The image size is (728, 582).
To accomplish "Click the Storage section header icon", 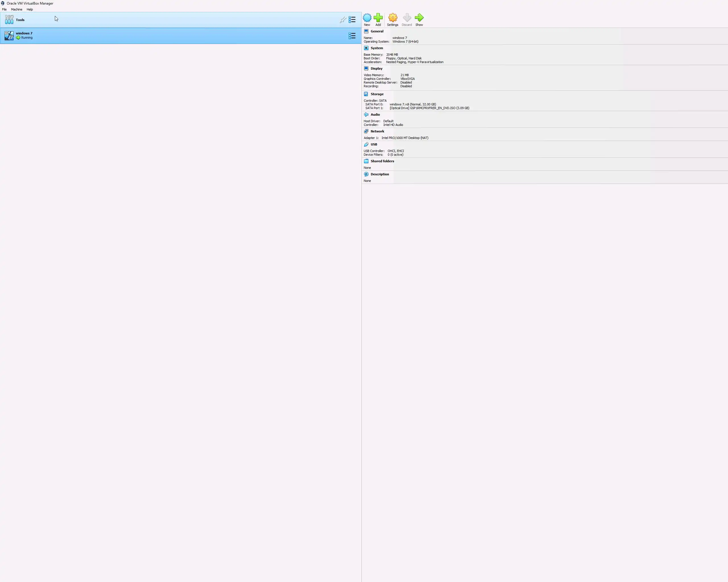I will coord(366,94).
